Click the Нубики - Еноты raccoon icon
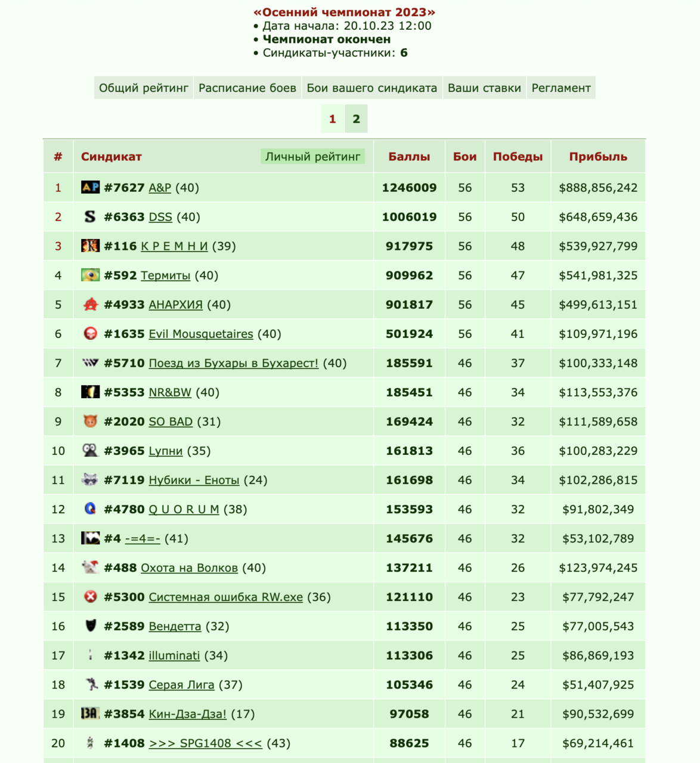This screenshot has width=700, height=763. coord(90,479)
